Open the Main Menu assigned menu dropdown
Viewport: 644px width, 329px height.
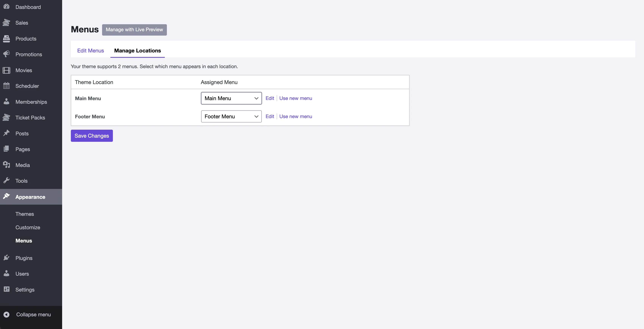[x=231, y=98]
